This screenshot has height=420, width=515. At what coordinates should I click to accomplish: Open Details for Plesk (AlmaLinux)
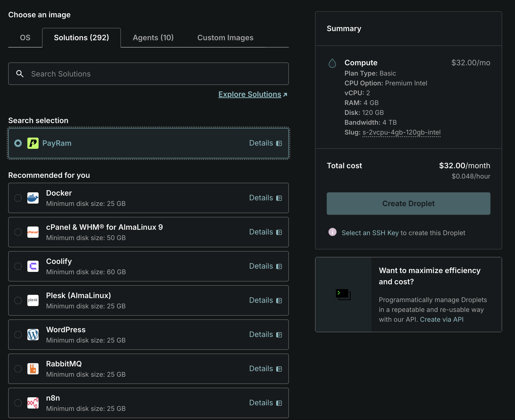click(x=265, y=300)
